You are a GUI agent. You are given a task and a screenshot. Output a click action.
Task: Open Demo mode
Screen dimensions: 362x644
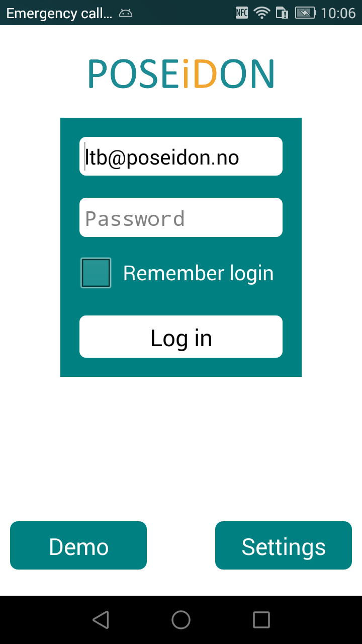(78, 545)
